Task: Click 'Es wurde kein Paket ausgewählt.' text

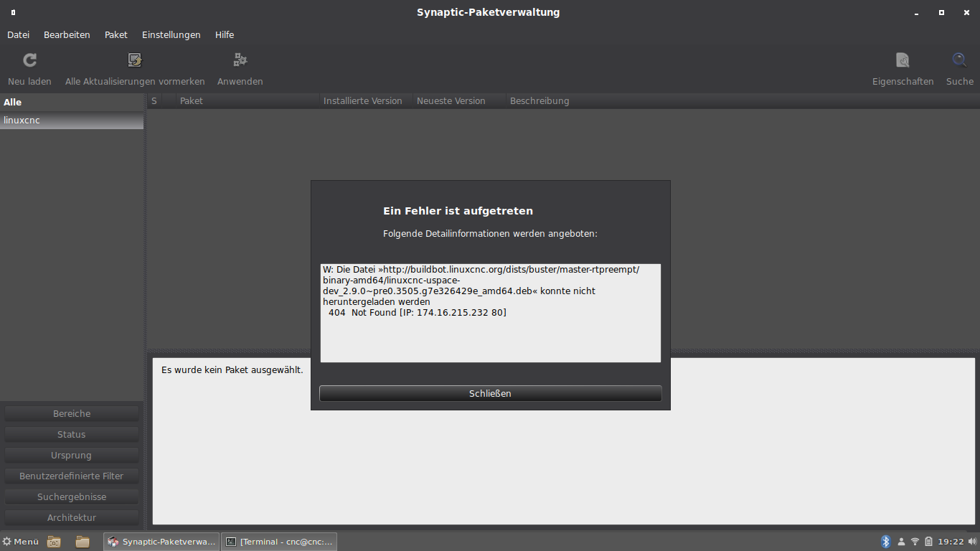Action: point(232,370)
